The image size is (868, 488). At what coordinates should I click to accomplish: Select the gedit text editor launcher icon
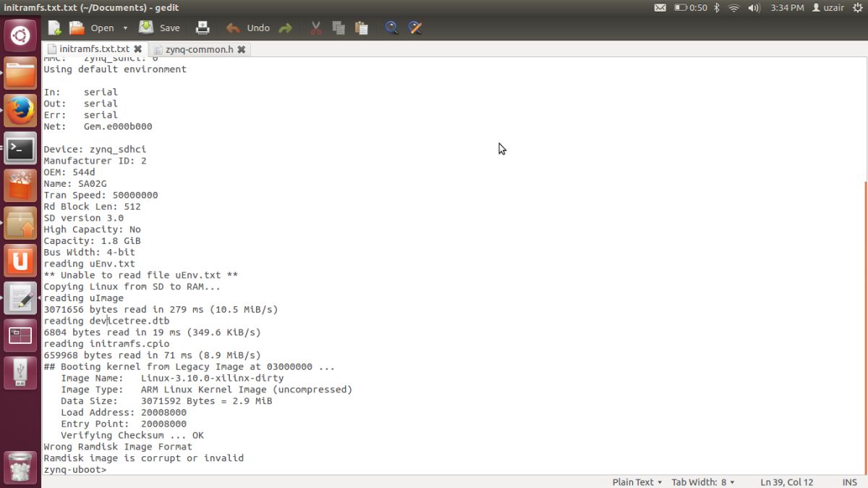(x=20, y=298)
